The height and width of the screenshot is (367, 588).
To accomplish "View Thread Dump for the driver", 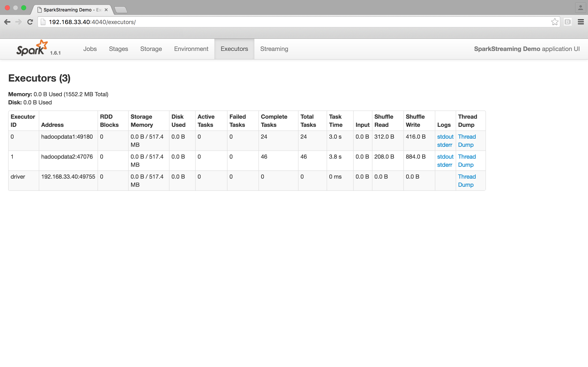I will (x=467, y=181).
